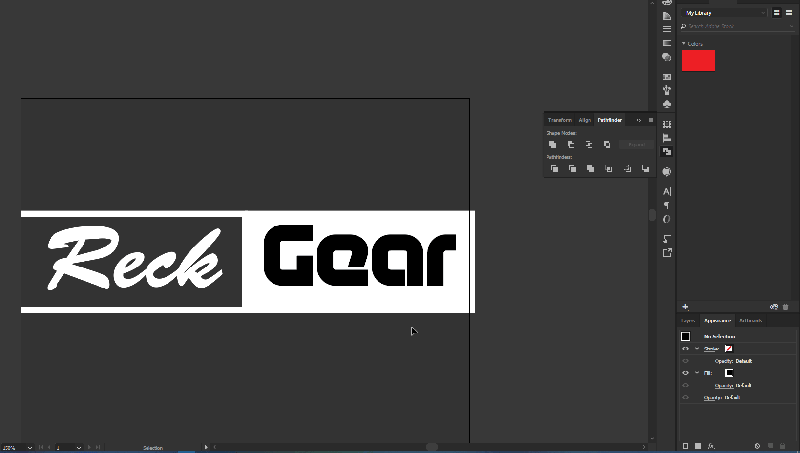800x453 pixels.
Task: Open the fx Add New Effect menu
Action: 711,446
